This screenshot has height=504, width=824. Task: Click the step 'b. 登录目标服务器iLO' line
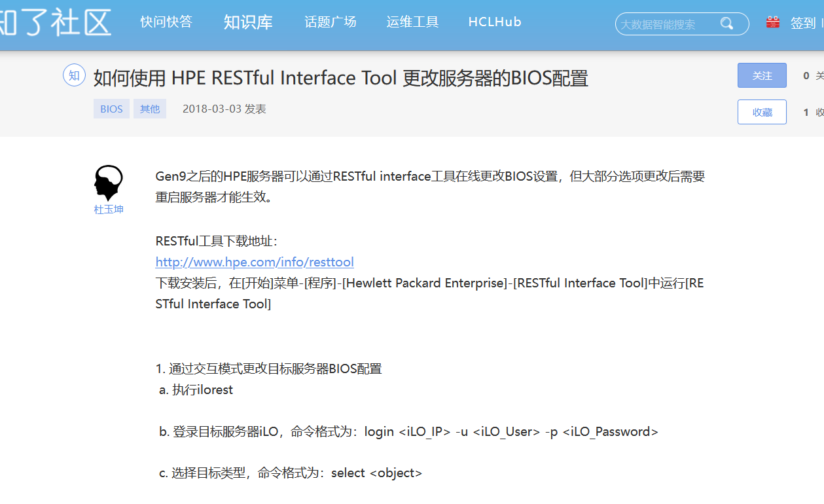[x=408, y=431]
